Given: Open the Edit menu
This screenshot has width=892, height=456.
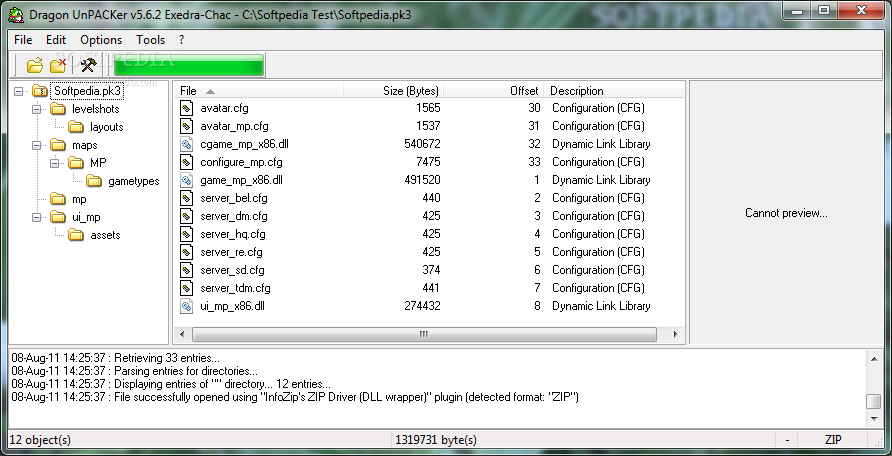Looking at the screenshot, I should [56, 40].
